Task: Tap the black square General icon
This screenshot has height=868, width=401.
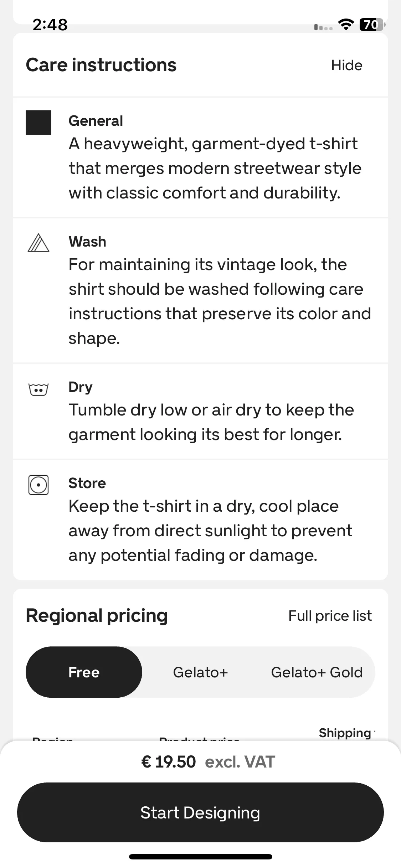Action: [x=38, y=122]
